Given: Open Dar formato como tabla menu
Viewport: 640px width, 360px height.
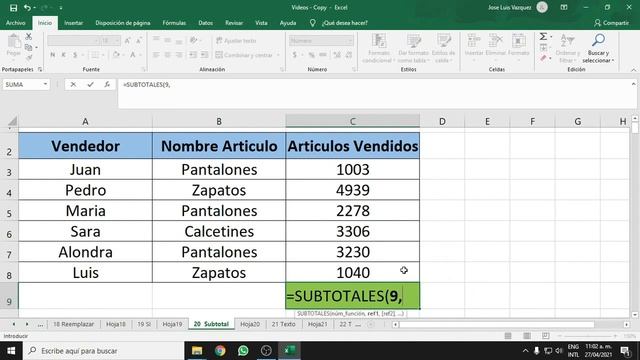Looking at the screenshot, I should pos(413,48).
